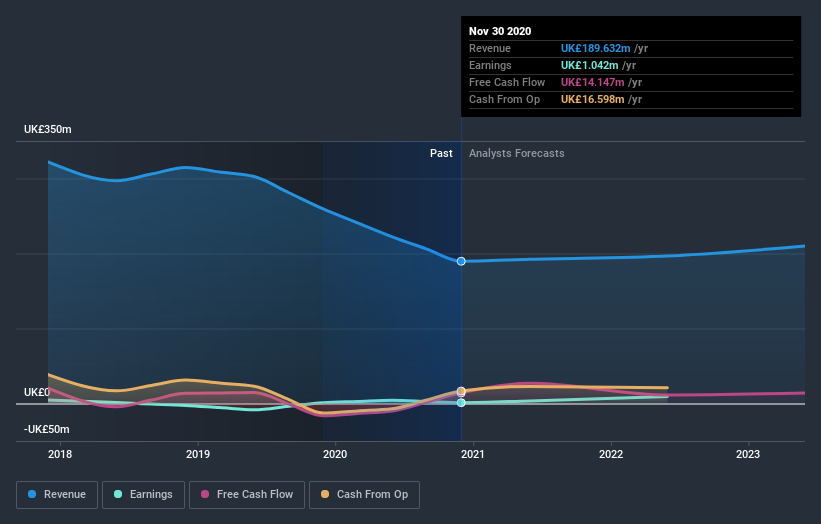Click the UK£350m y-axis label
The image size is (821, 524).
point(48,129)
